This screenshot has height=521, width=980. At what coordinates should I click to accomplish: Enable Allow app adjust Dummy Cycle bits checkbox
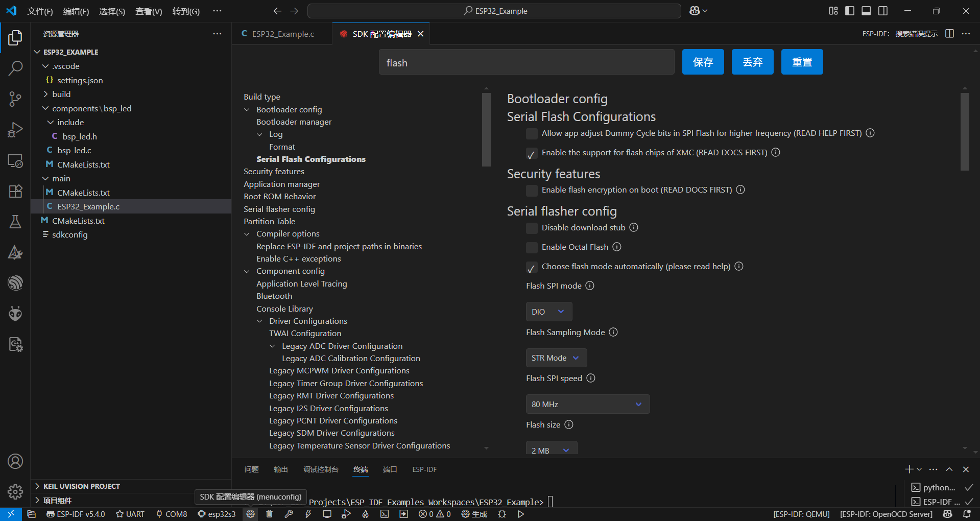(x=532, y=133)
